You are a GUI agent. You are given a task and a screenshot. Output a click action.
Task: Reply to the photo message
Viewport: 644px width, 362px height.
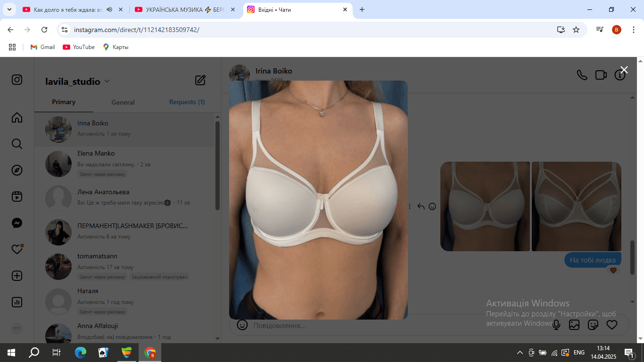pos(421,206)
